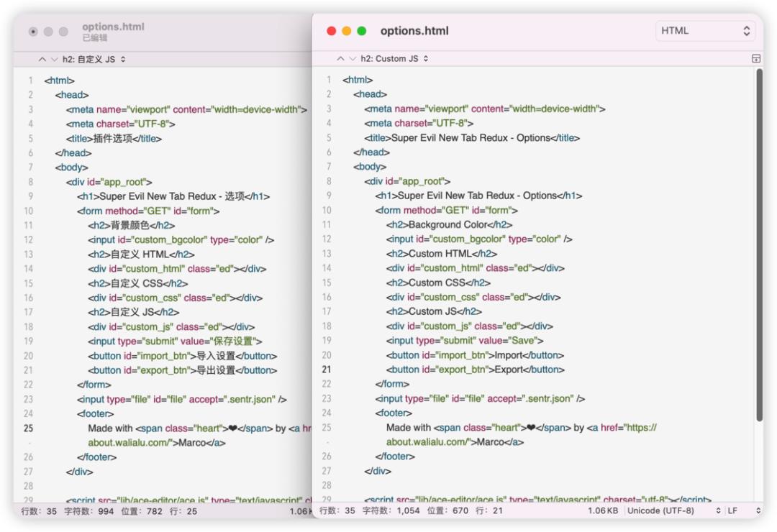The image size is (777, 532).
Task: Minimize the right window with the yellow button
Action: point(347,31)
